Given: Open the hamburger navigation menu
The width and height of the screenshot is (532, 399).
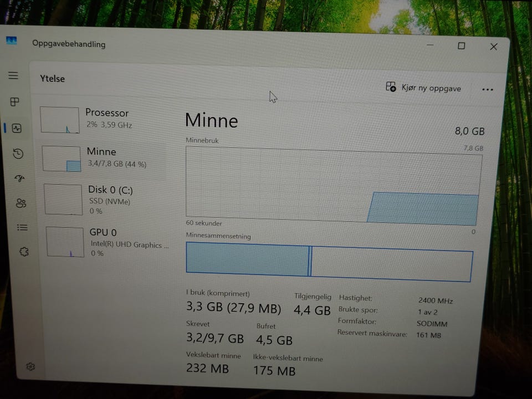Looking at the screenshot, I should (x=13, y=75).
